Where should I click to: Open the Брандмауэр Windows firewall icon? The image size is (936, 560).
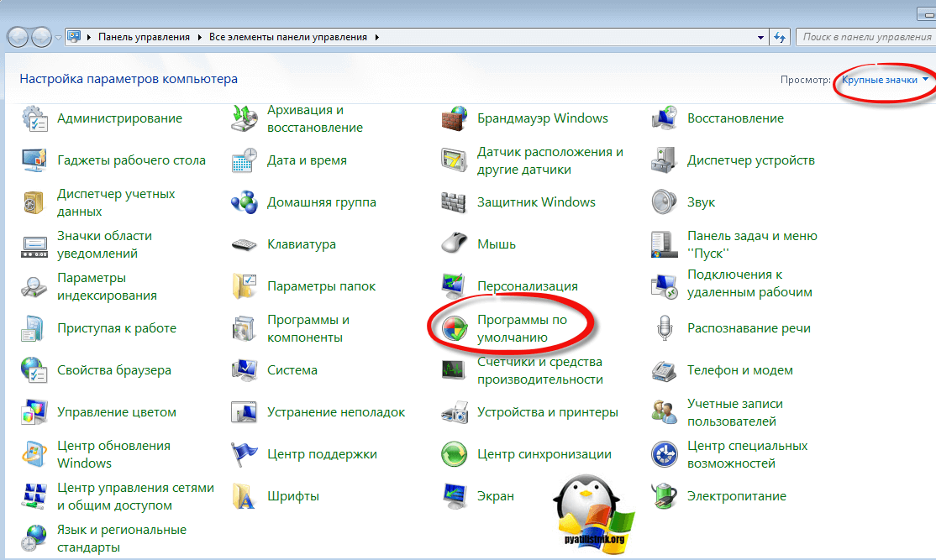(454, 118)
